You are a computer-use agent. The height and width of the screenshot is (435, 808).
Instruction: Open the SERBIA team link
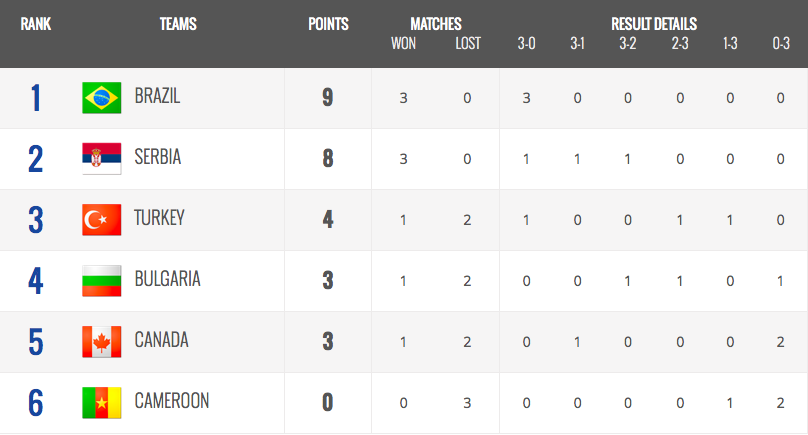pyautogui.click(x=158, y=157)
